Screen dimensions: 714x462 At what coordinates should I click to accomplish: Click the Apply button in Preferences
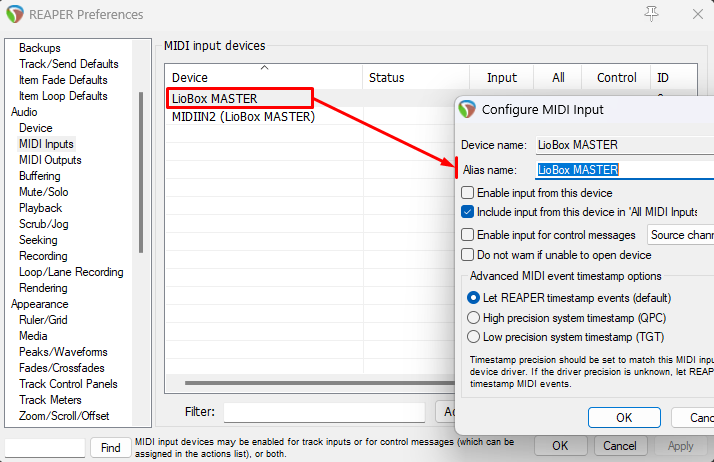click(x=680, y=446)
